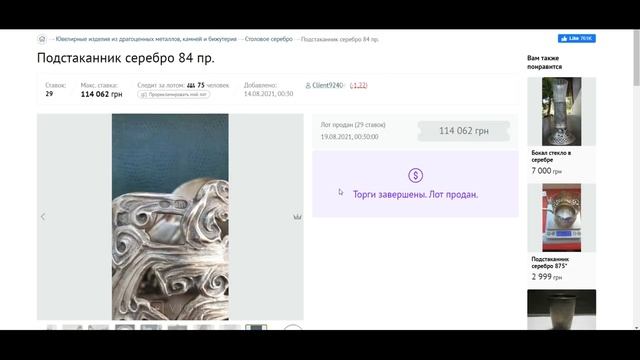Image resolution: width=640 pixels, height=360 pixels.
Task: Open the jewelry category breadcrumb link
Action: (146, 39)
